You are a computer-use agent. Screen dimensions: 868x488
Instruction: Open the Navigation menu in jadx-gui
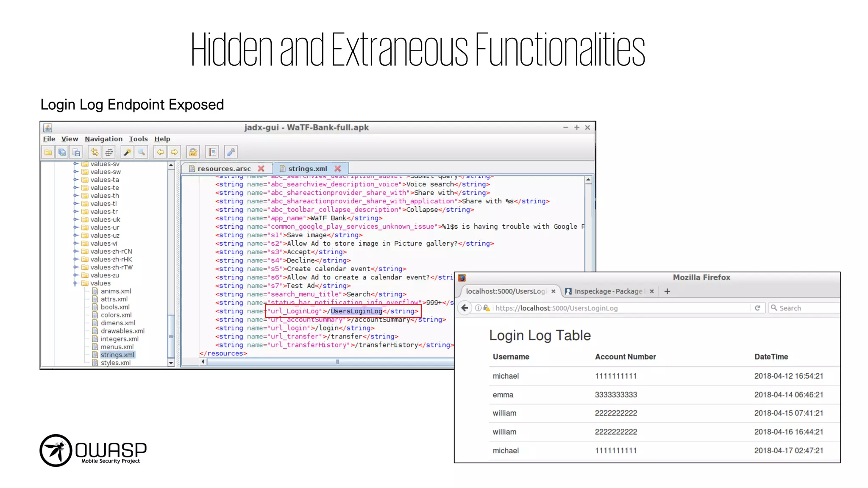tap(103, 139)
